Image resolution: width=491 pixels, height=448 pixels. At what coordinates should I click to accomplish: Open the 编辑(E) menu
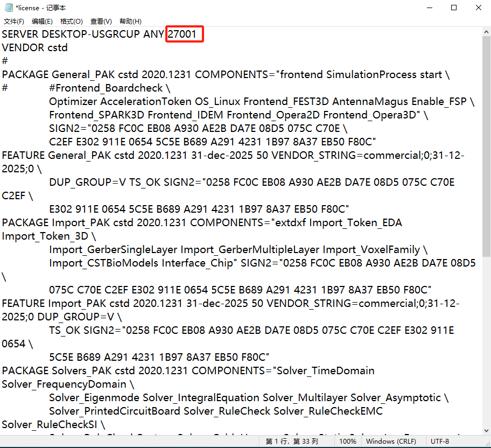(x=42, y=22)
